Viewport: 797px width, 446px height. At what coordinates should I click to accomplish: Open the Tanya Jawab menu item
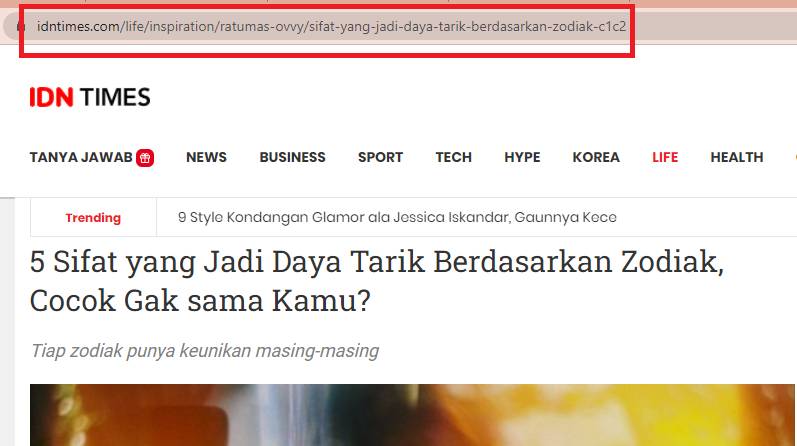[81, 157]
